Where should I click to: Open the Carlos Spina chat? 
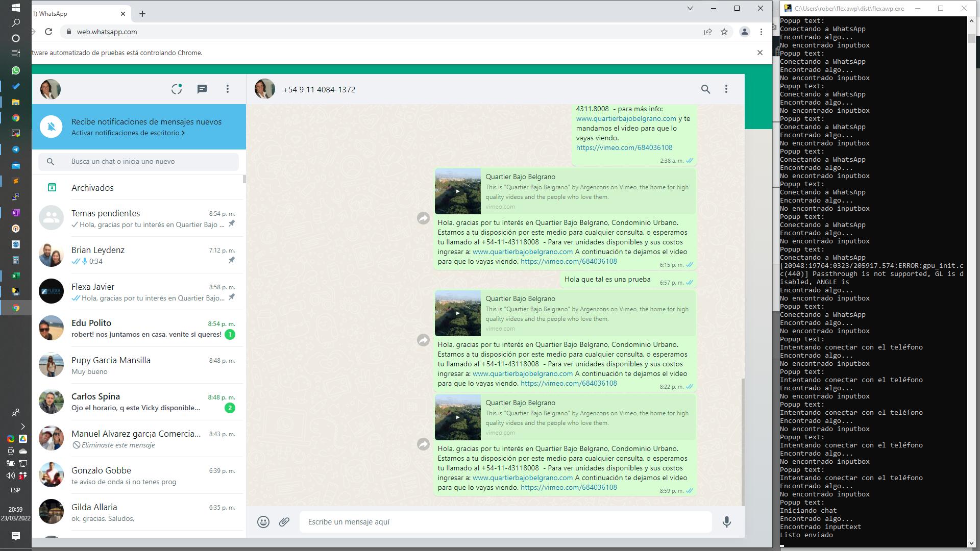(x=138, y=402)
